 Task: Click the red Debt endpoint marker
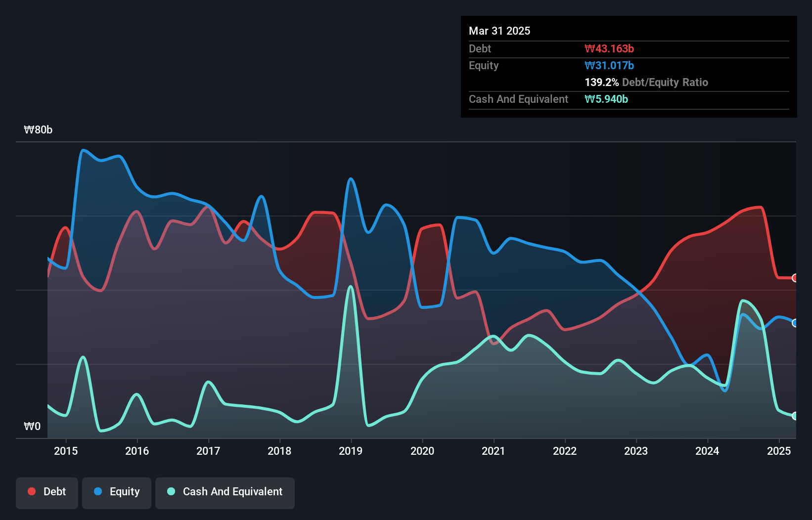coord(795,278)
